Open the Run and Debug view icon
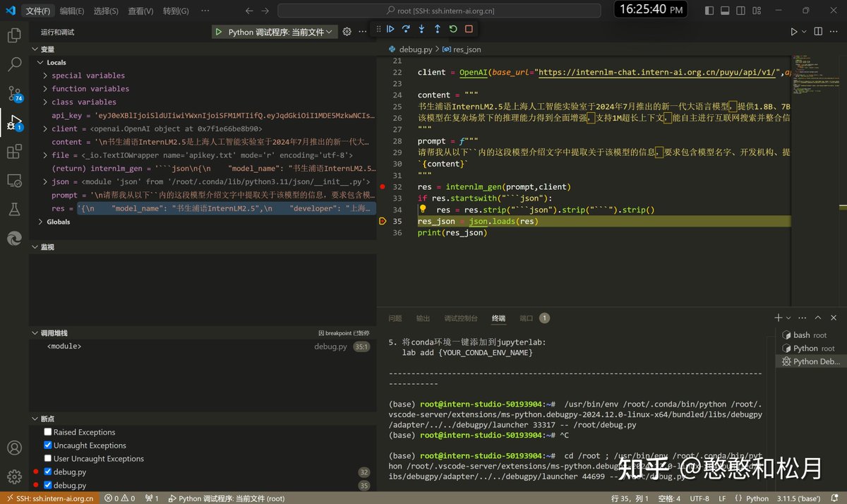The width and height of the screenshot is (847, 504). (14, 123)
